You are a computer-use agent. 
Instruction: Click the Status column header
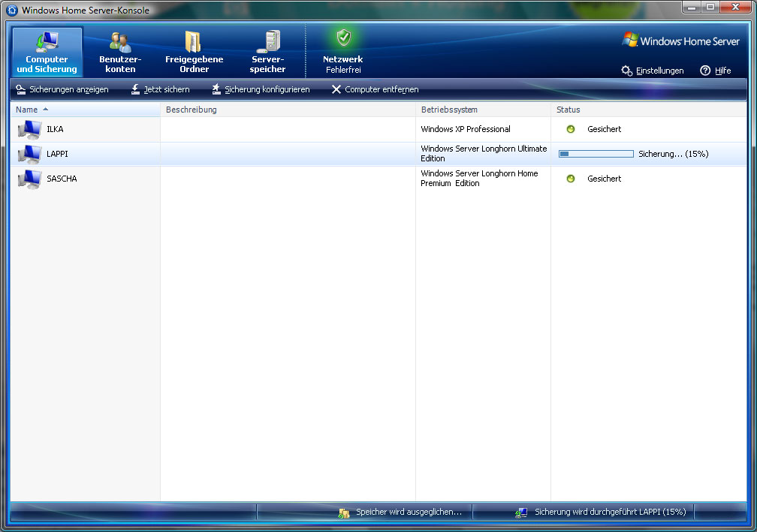[x=649, y=110]
